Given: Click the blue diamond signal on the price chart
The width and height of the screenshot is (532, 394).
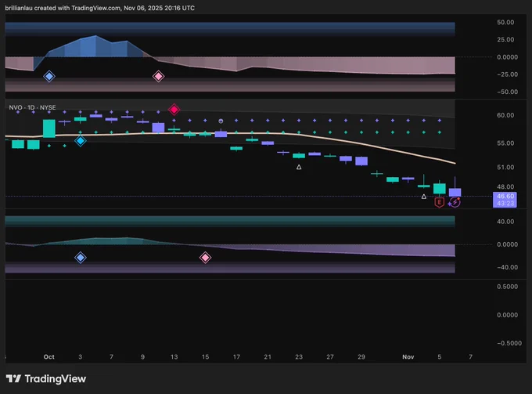Looking at the screenshot, I should coord(81,140).
